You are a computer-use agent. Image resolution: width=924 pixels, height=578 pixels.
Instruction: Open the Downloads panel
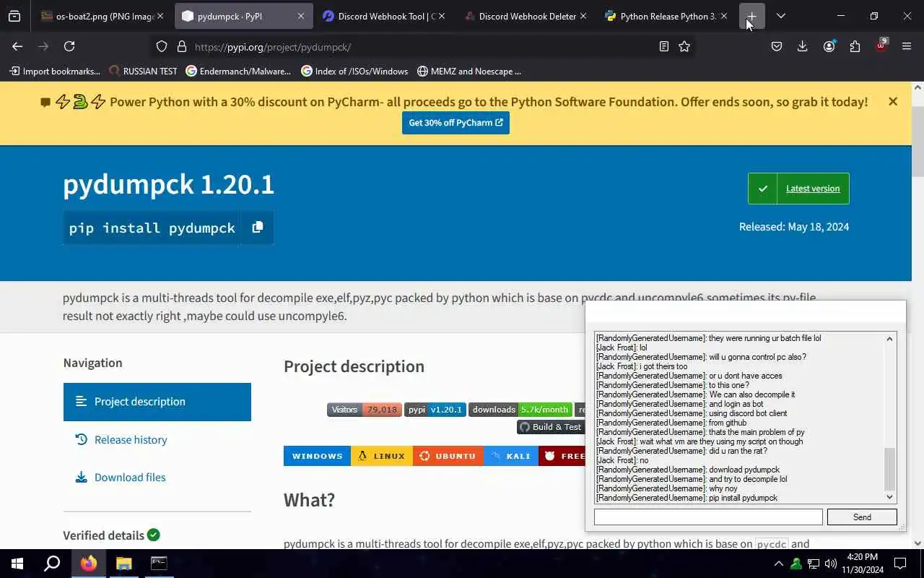802,46
